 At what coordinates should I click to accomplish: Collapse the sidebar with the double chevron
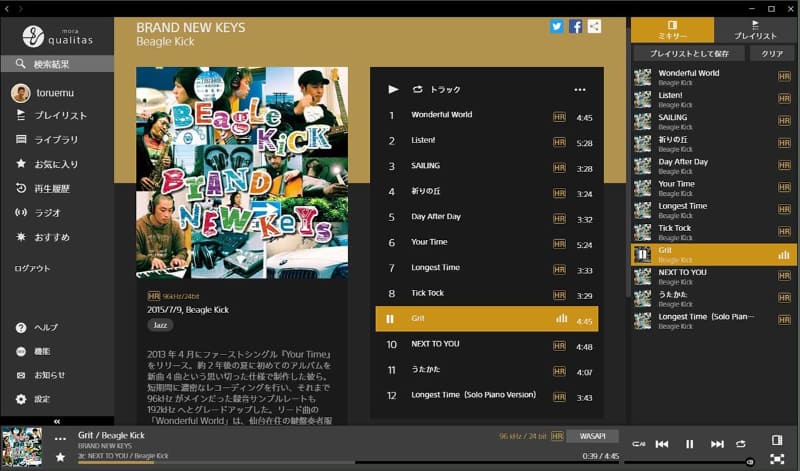[x=57, y=421]
